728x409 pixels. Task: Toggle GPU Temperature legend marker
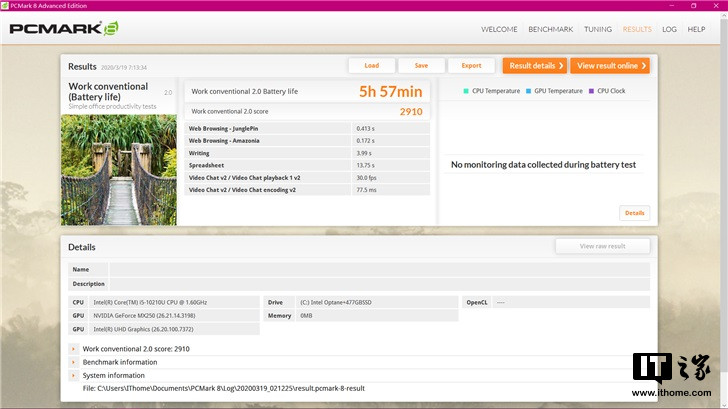pos(529,91)
